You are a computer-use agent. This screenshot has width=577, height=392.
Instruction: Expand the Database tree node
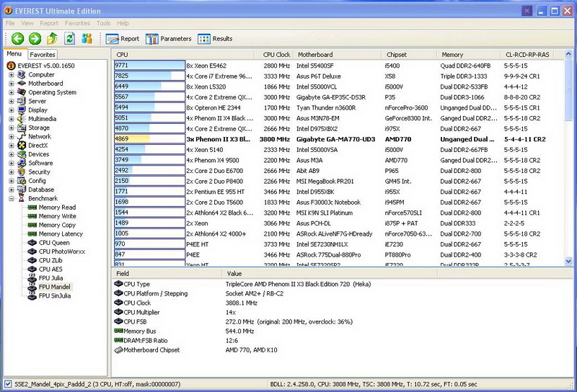12,190
